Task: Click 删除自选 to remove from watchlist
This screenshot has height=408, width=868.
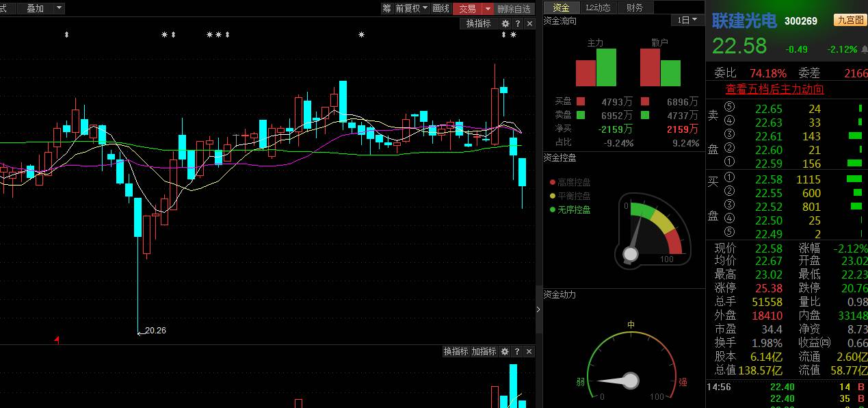Action: [514, 8]
